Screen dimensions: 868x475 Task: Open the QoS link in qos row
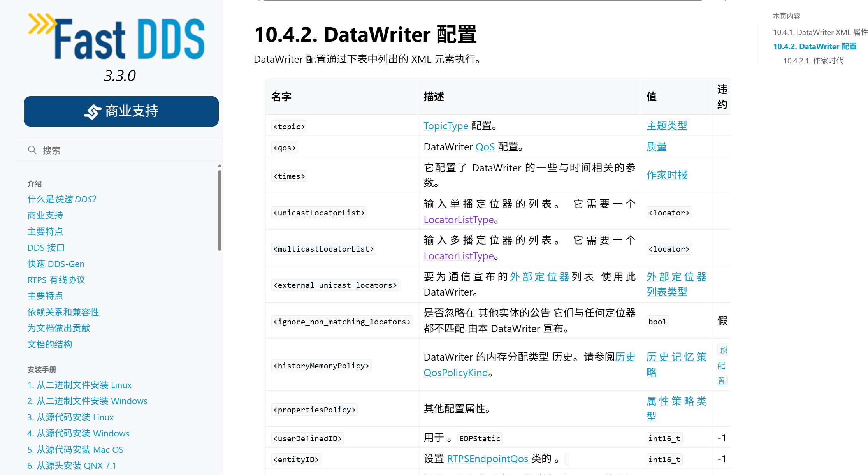point(485,147)
